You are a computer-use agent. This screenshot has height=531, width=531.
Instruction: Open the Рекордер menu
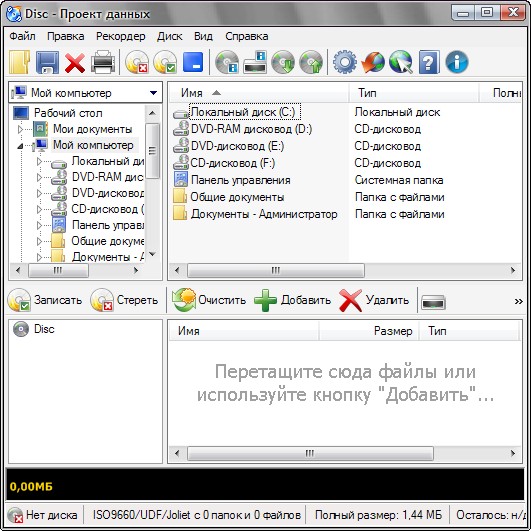click(x=121, y=36)
